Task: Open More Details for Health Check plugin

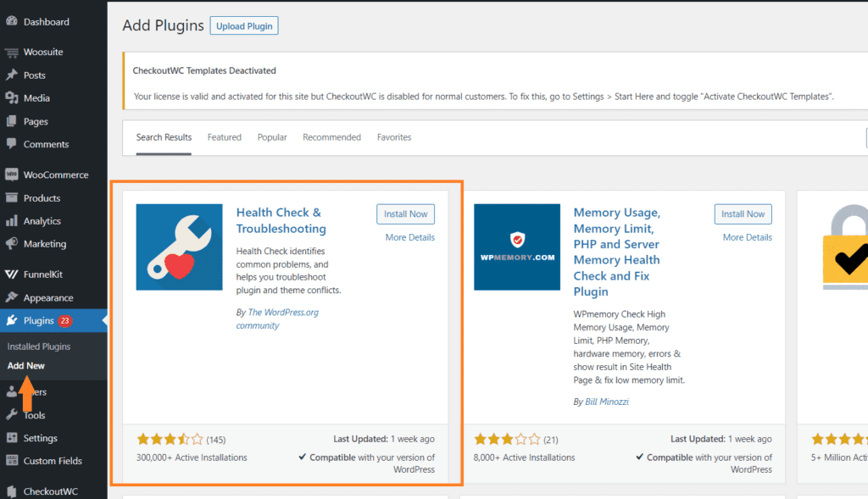Action: pos(410,237)
